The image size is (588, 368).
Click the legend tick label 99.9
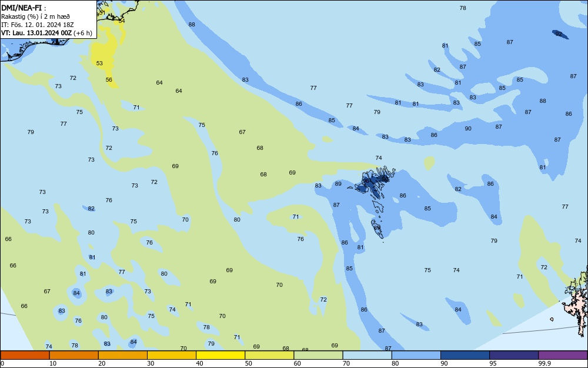point(544,363)
